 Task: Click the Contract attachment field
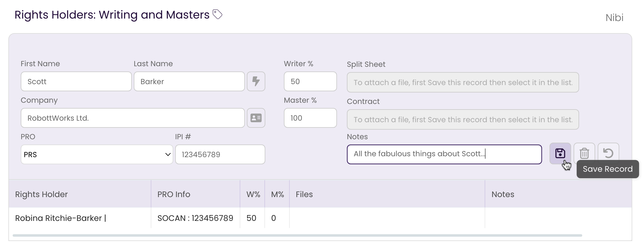pyautogui.click(x=463, y=119)
